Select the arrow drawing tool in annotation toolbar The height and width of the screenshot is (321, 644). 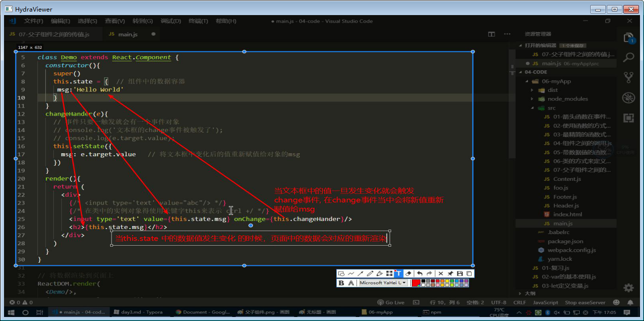(x=360, y=274)
